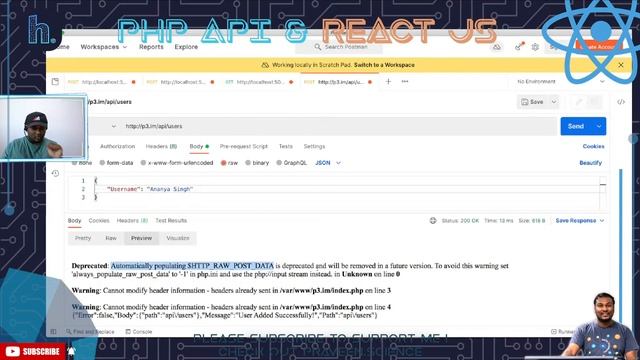Open the response Body tab
Screen dimensions: 640x360
coord(74,221)
